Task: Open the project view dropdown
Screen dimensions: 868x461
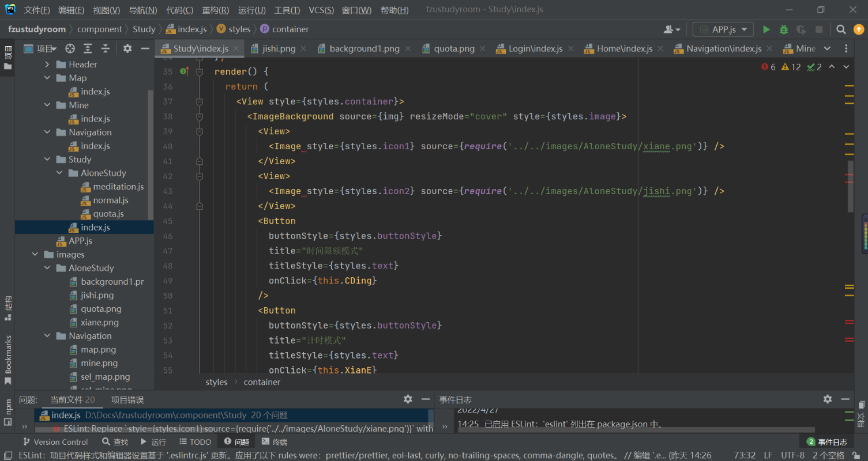Action: 40,49
